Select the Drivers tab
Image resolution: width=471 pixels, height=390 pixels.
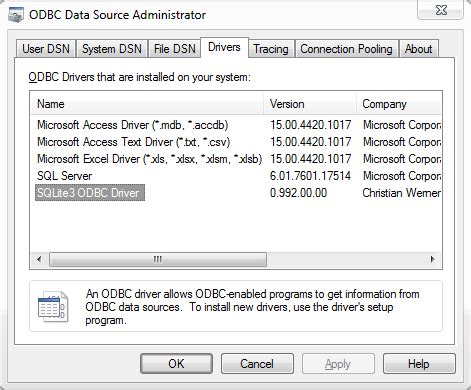[224, 47]
